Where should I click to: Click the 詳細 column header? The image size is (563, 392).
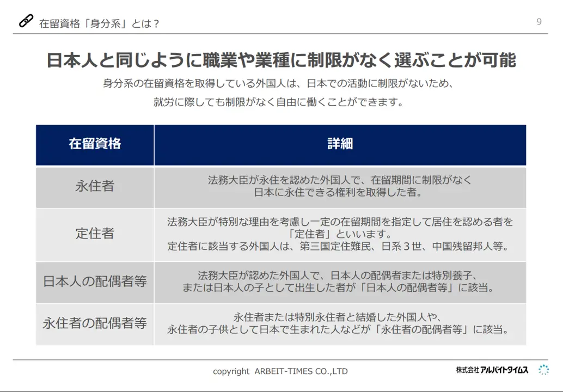pos(340,144)
